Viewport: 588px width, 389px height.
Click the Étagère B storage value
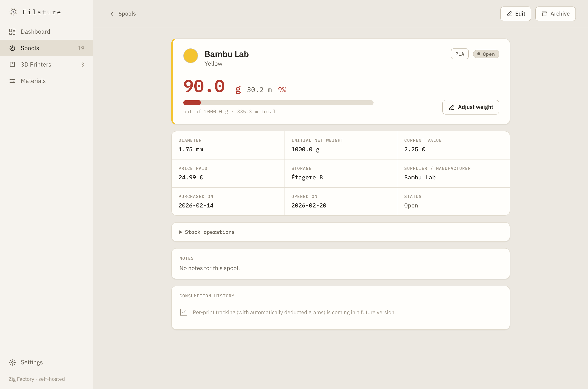tap(307, 177)
